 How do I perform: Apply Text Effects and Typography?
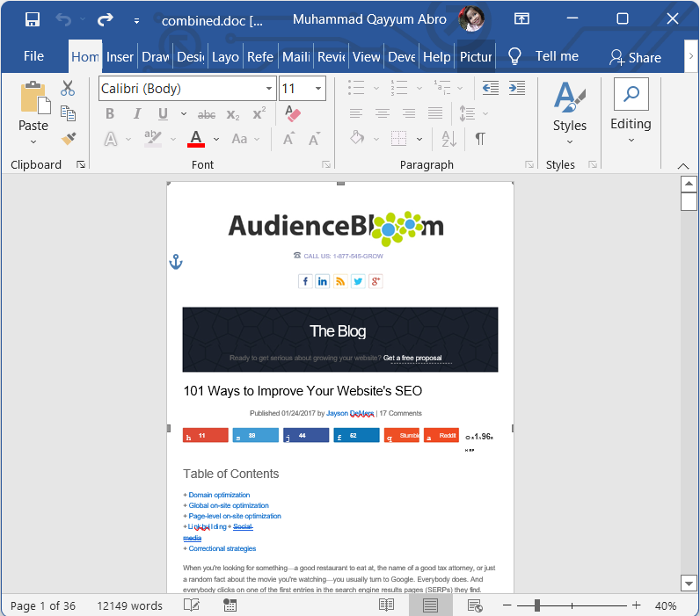pyautogui.click(x=111, y=139)
